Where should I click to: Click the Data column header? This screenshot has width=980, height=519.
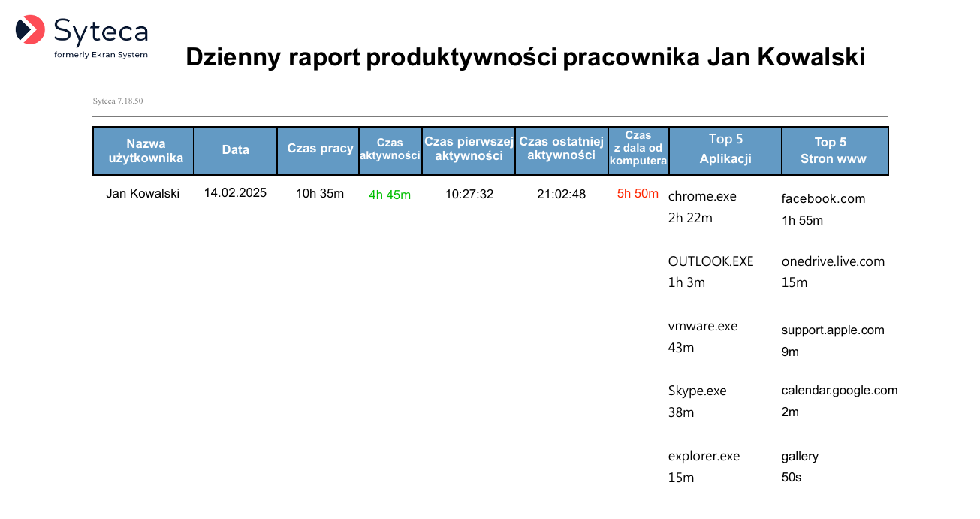pos(235,150)
